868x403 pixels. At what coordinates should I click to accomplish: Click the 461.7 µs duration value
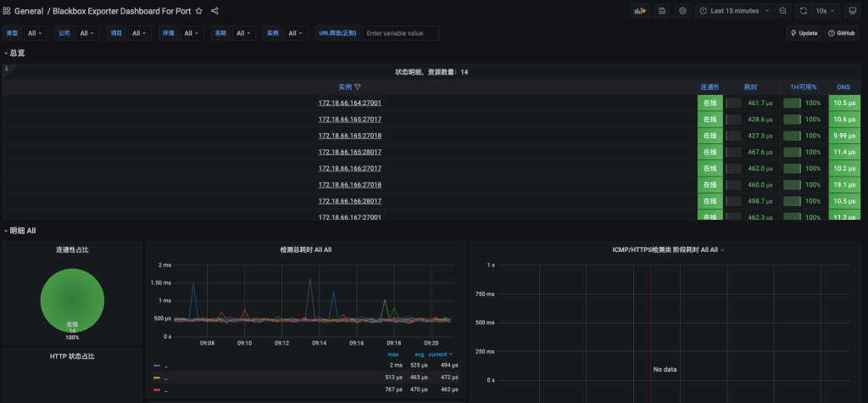point(759,104)
